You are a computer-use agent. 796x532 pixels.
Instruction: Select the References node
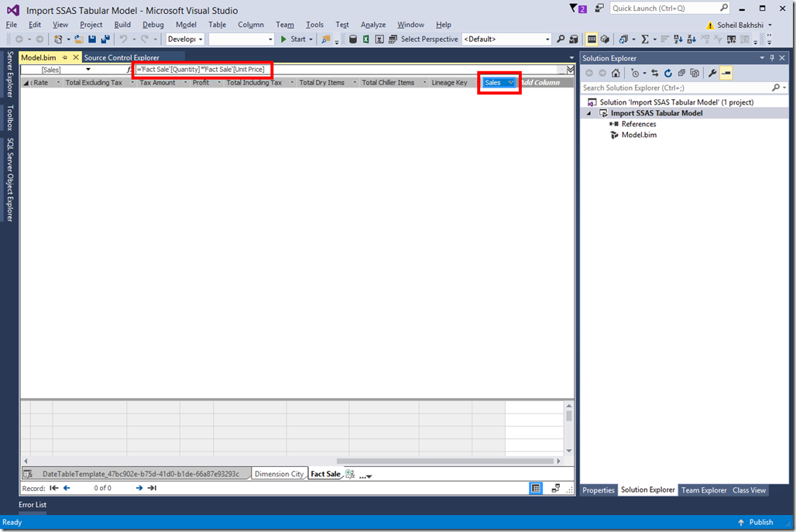638,124
